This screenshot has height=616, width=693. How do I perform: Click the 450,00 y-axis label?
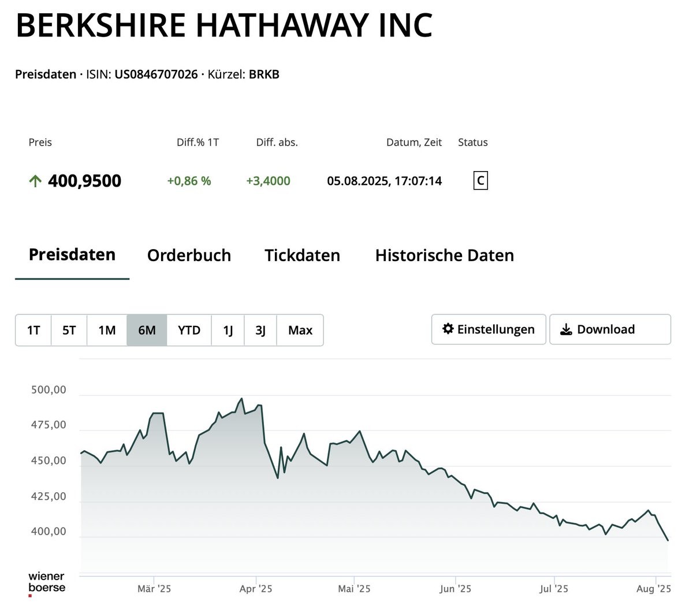point(49,461)
